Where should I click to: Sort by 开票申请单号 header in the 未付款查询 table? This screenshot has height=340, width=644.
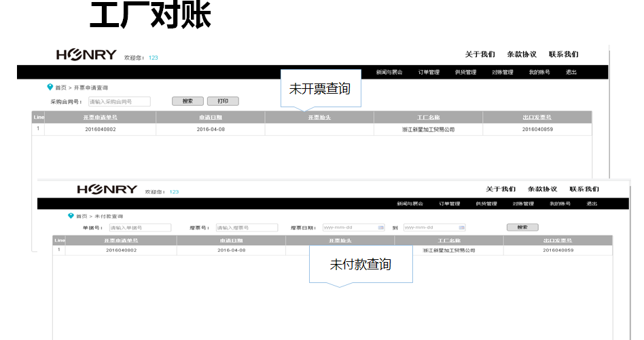pyautogui.click(x=121, y=240)
